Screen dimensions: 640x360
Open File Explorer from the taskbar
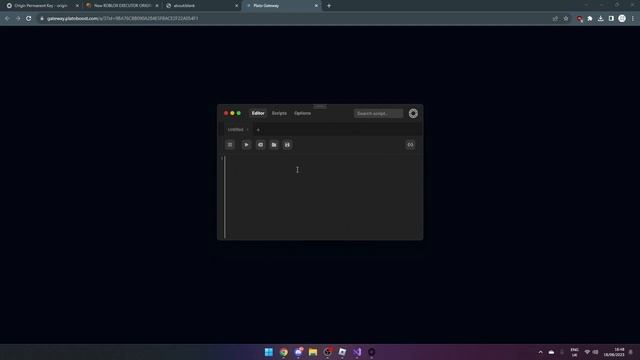point(313,352)
